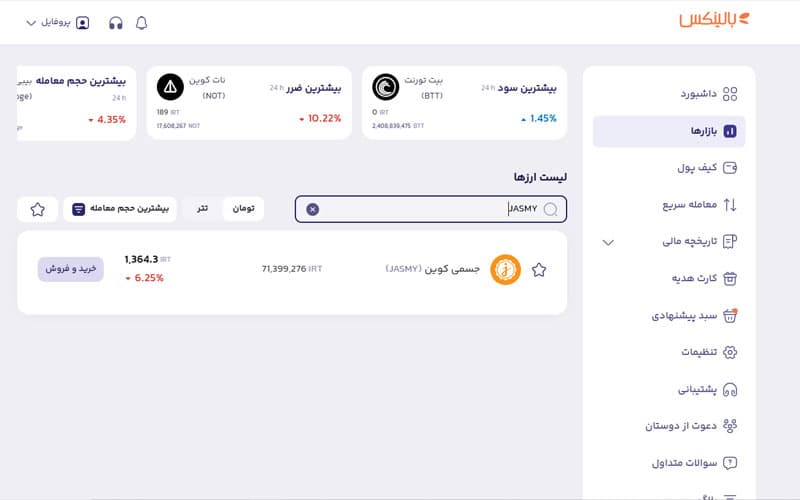Clear the JASMY search text
The width and height of the screenshot is (800, 500).
click(313, 209)
